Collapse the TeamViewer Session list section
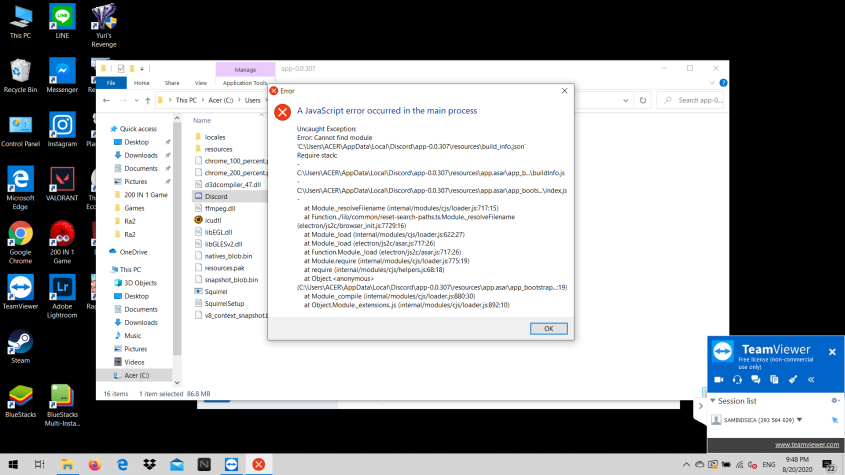Screen dimensions: 845x475 [x=712, y=401]
